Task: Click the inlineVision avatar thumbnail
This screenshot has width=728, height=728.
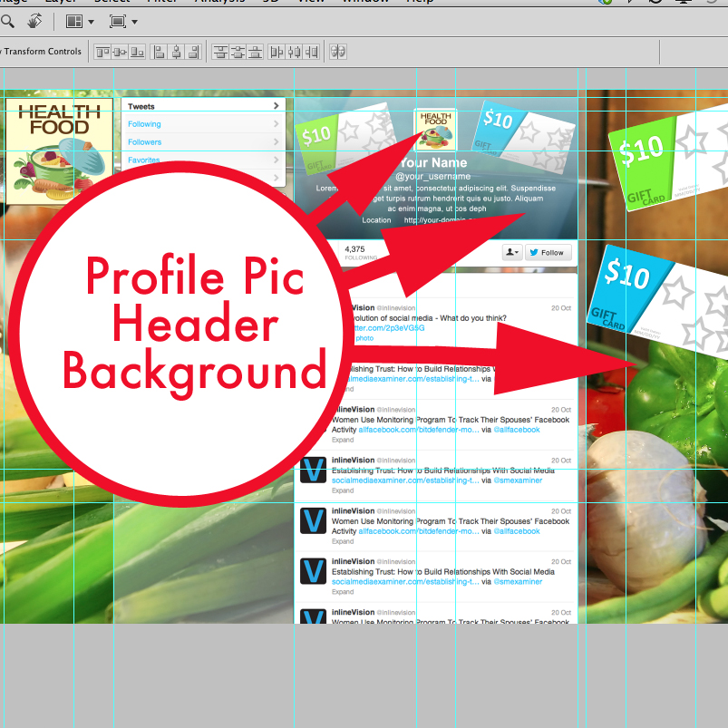Action: click(312, 470)
